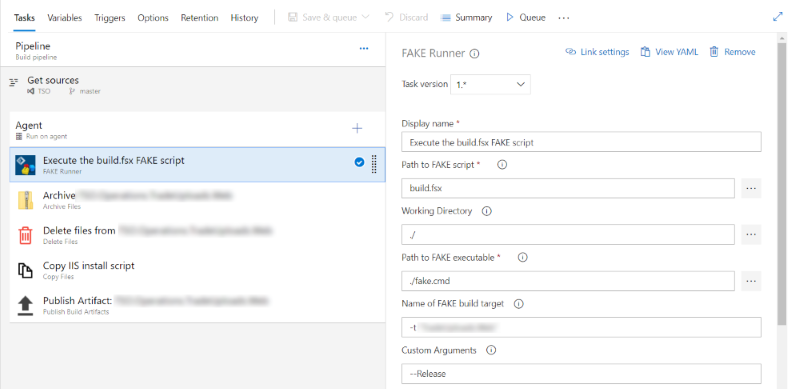Select the Agent job row
This screenshot has height=389, width=800.
coord(197,130)
